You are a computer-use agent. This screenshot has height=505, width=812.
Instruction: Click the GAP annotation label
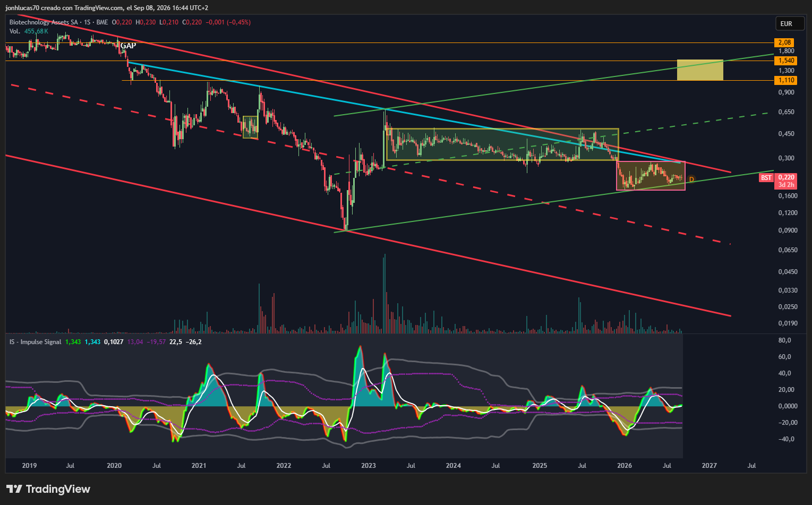(128, 46)
